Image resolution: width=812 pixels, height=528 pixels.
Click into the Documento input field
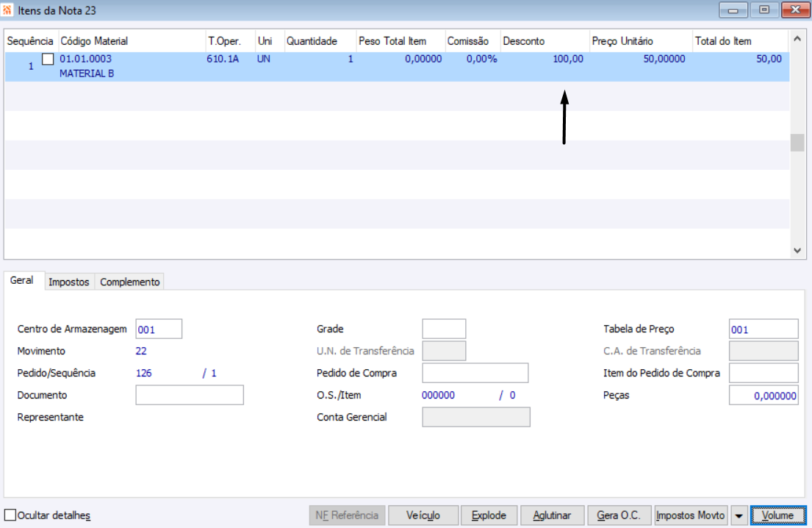tap(190, 395)
